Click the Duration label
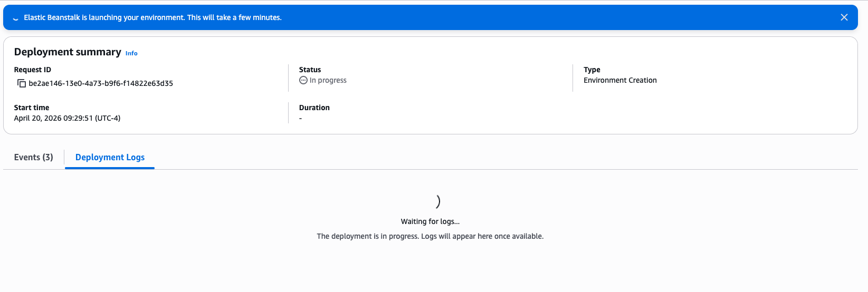 pyautogui.click(x=314, y=108)
